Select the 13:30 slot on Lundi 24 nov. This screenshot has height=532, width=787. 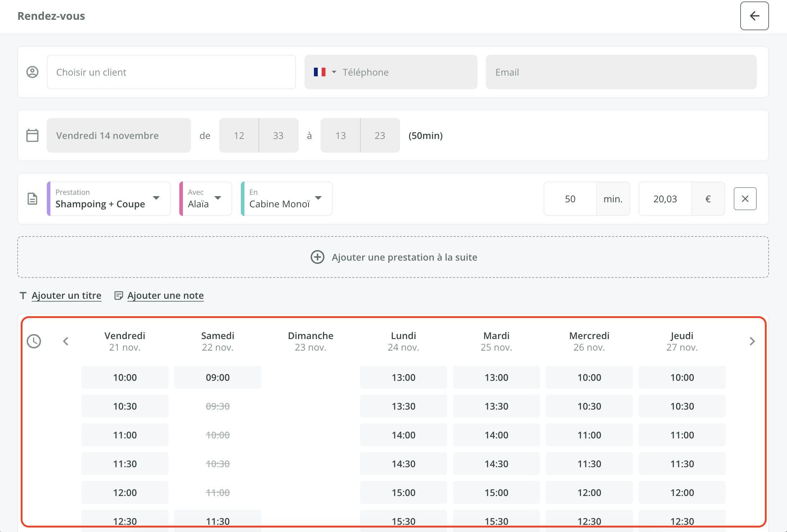tap(403, 406)
